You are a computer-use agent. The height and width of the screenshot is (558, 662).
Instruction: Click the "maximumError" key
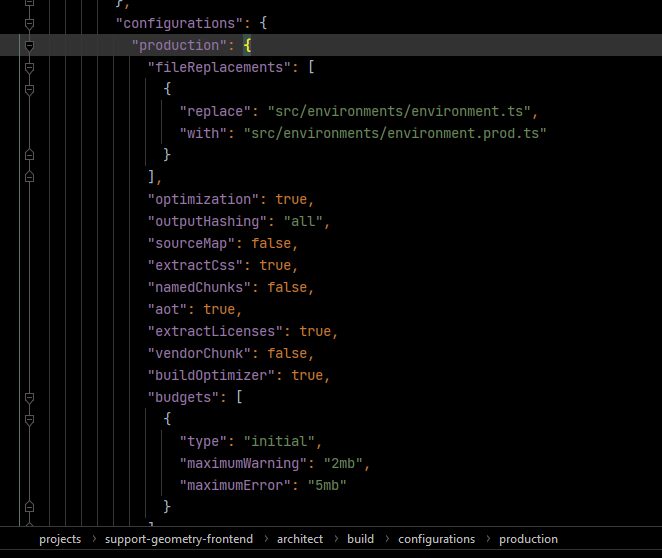point(235,485)
